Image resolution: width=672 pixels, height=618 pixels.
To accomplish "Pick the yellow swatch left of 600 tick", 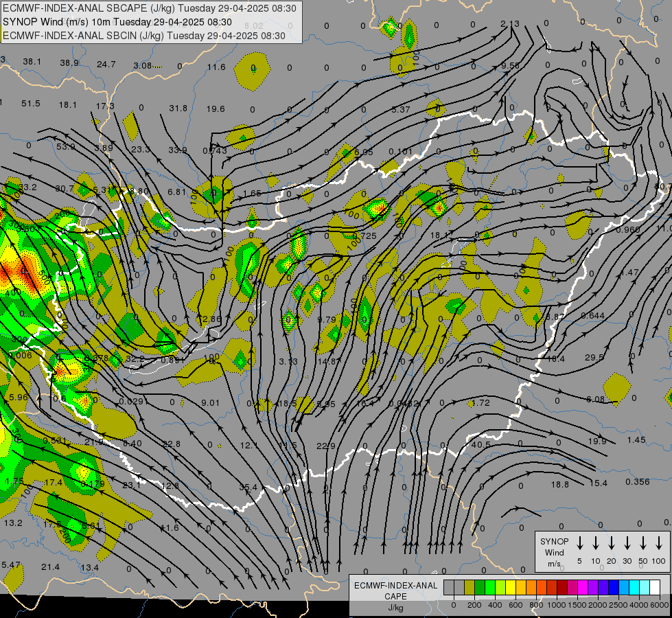I will (x=511, y=587).
